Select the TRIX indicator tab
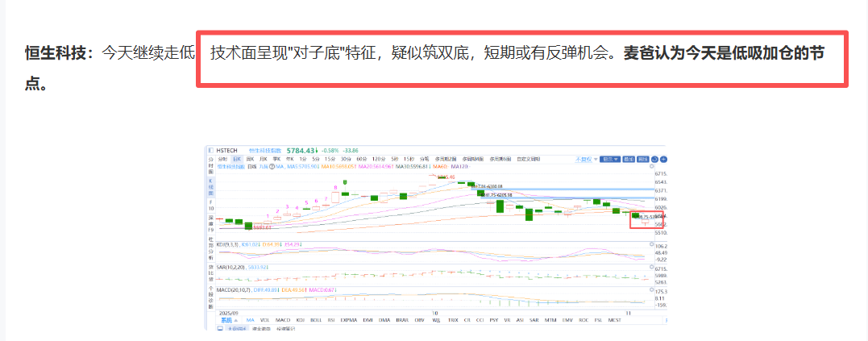Viewport: 868px width, 341px height. 454,320
